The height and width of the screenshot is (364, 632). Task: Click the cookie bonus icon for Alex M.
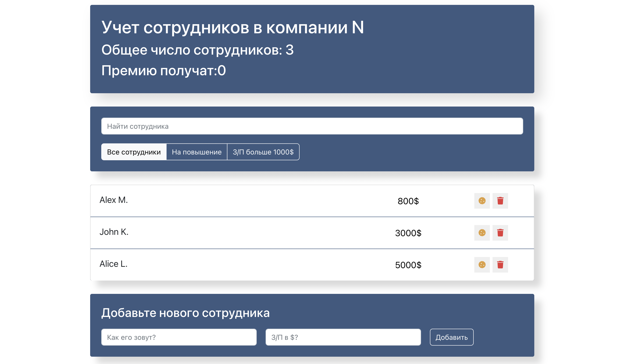(x=482, y=201)
